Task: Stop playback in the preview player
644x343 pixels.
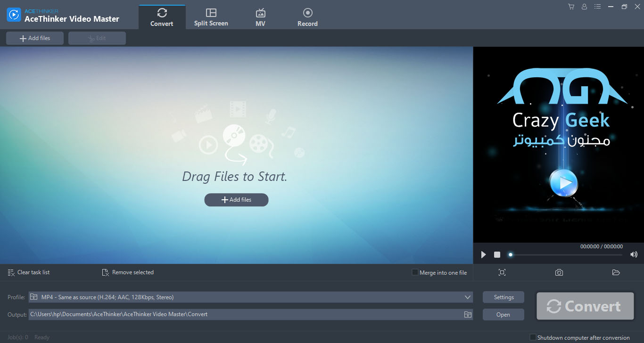Action: [x=497, y=254]
